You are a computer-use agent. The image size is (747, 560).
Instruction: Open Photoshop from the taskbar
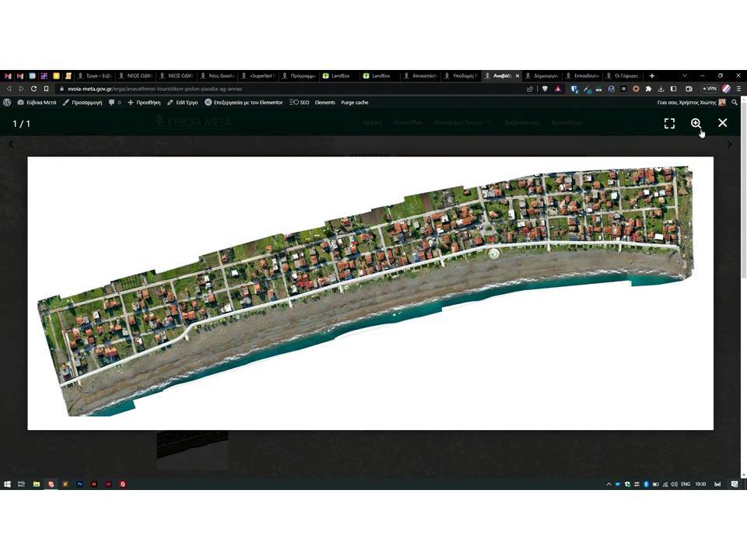coord(79,484)
